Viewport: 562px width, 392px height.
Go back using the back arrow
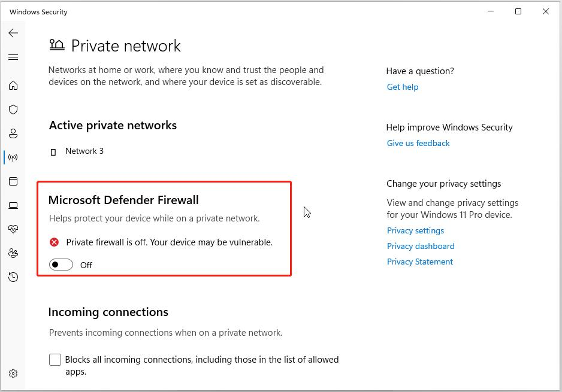13,34
